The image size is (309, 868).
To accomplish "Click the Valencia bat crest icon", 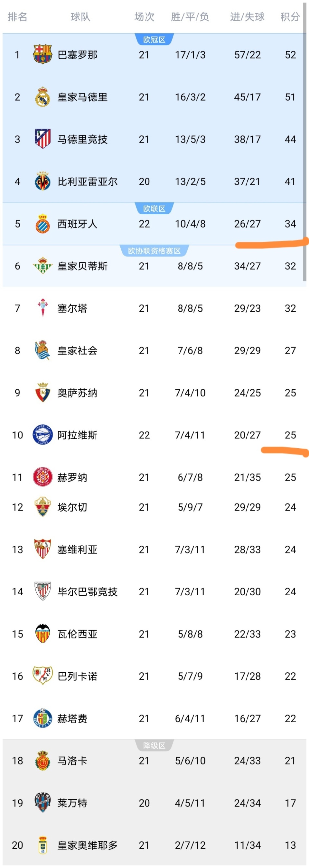I will point(42,634).
